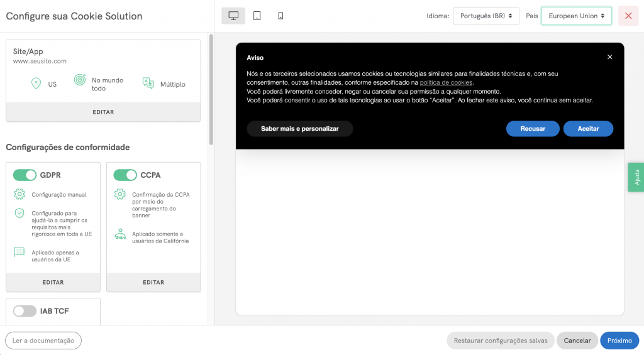Screen dimensions: 644x355
Task: Open the Idioma language dropdown
Action: 486,16
